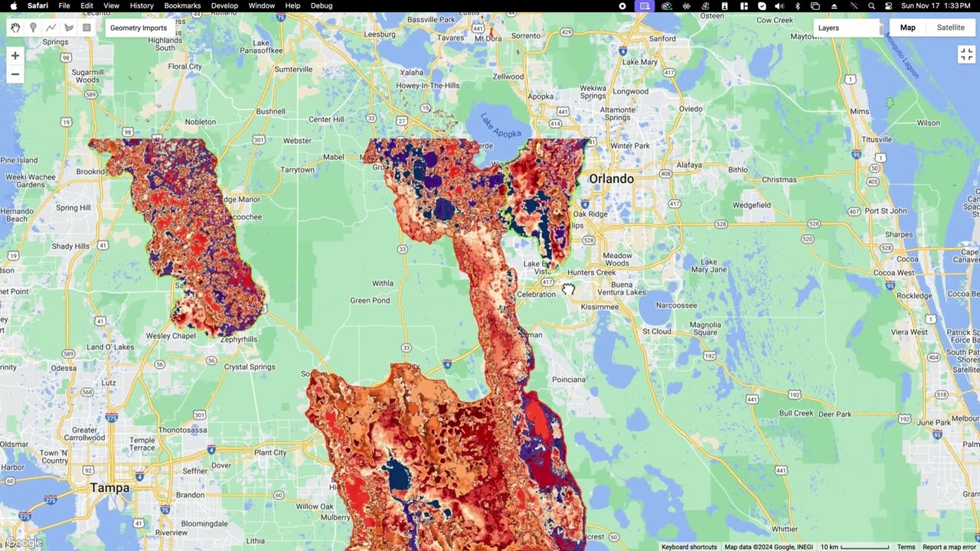Click the Kissimmee map label
980x551 pixels.
tap(599, 307)
